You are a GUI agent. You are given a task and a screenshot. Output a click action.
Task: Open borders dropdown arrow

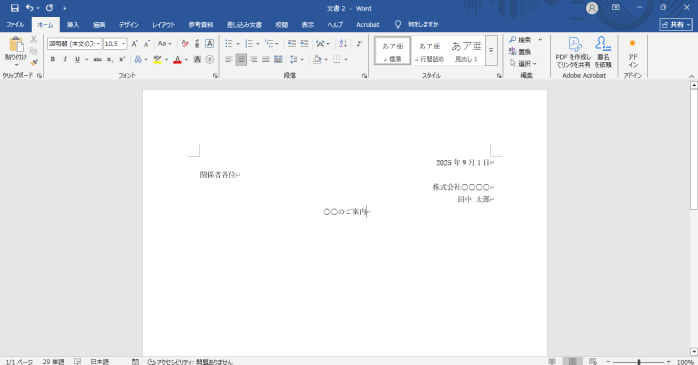(346, 59)
